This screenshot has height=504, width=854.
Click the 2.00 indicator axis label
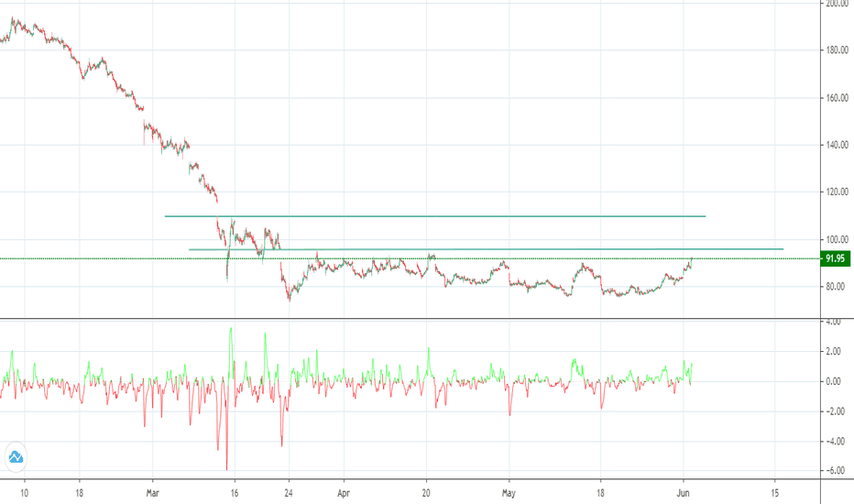click(833, 352)
